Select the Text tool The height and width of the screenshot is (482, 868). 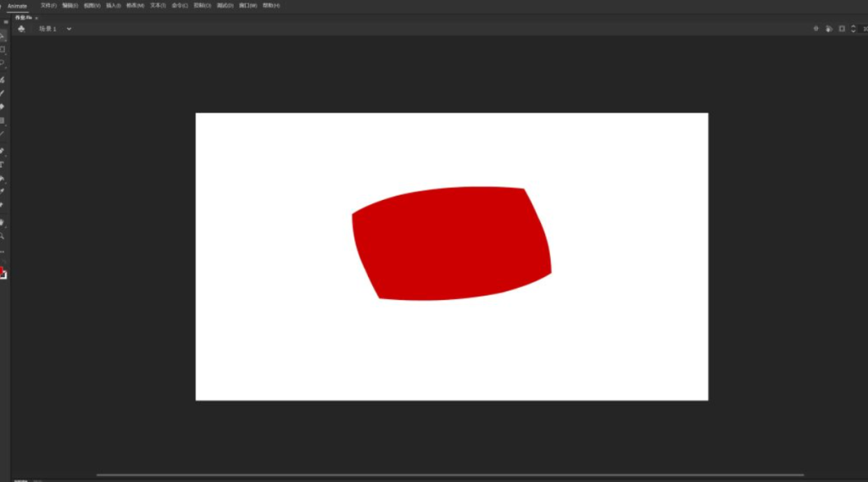coord(3,164)
